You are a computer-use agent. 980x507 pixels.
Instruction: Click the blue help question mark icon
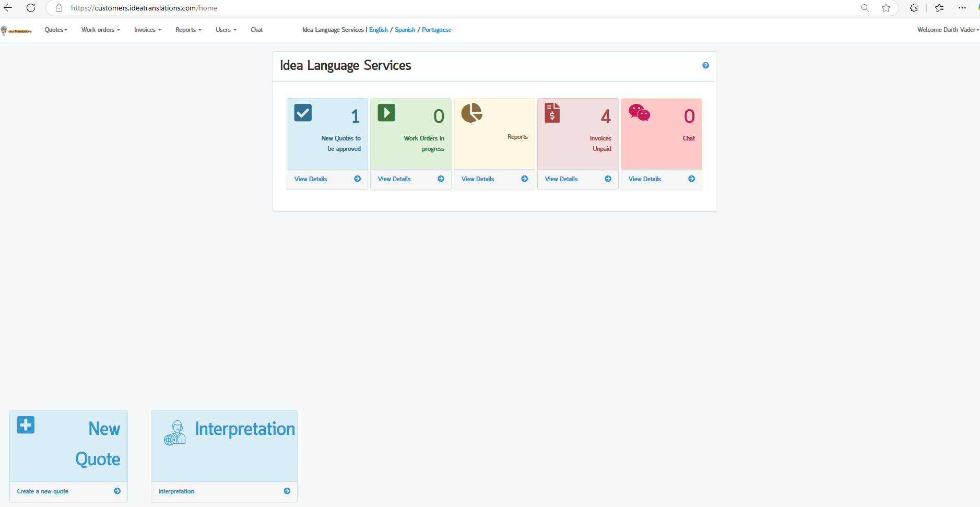[x=705, y=66]
